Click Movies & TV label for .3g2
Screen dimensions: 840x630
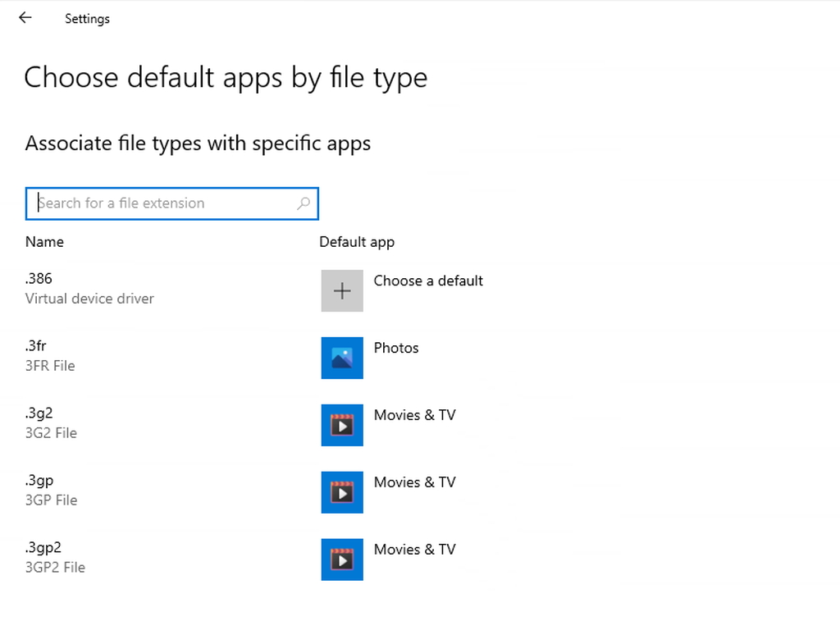click(414, 415)
